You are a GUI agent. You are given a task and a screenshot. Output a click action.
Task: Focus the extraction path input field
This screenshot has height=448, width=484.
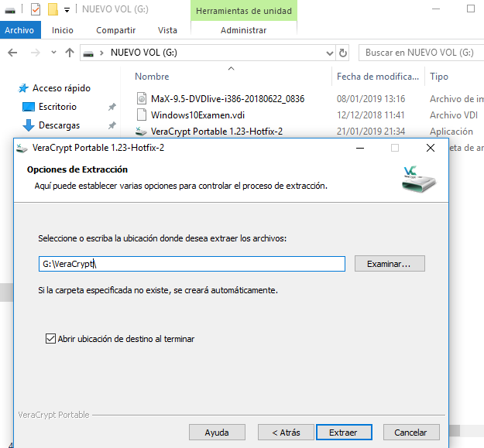pos(192,264)
